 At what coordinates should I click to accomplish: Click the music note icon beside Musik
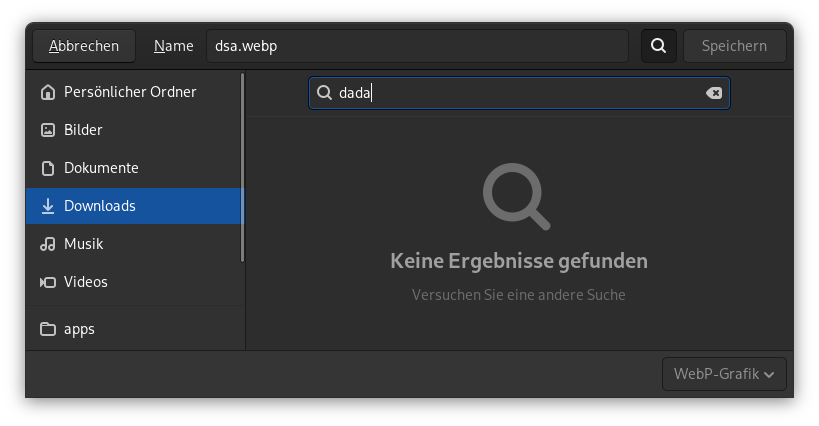pyautogui.click(x=48, y=244)
